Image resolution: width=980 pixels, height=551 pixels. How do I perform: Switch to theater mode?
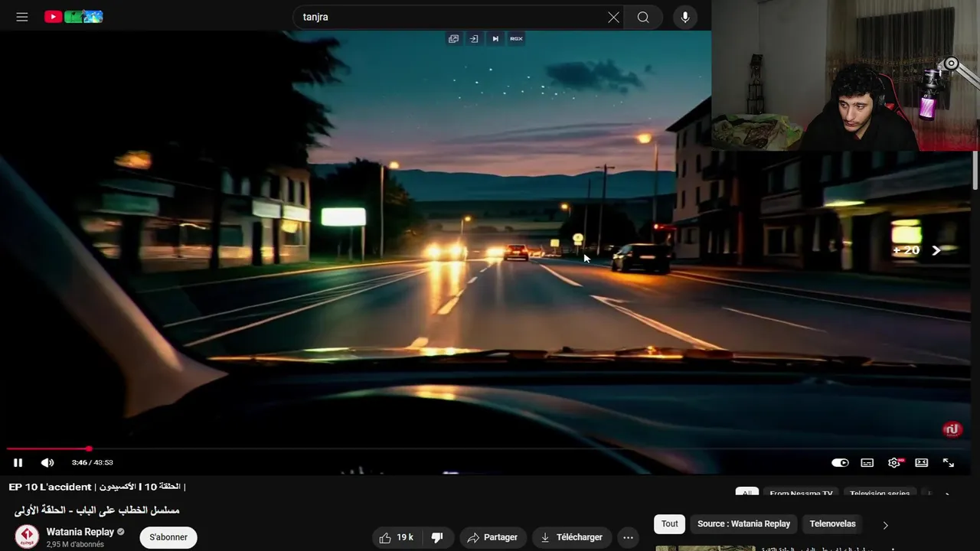click(x=922, y=462)
